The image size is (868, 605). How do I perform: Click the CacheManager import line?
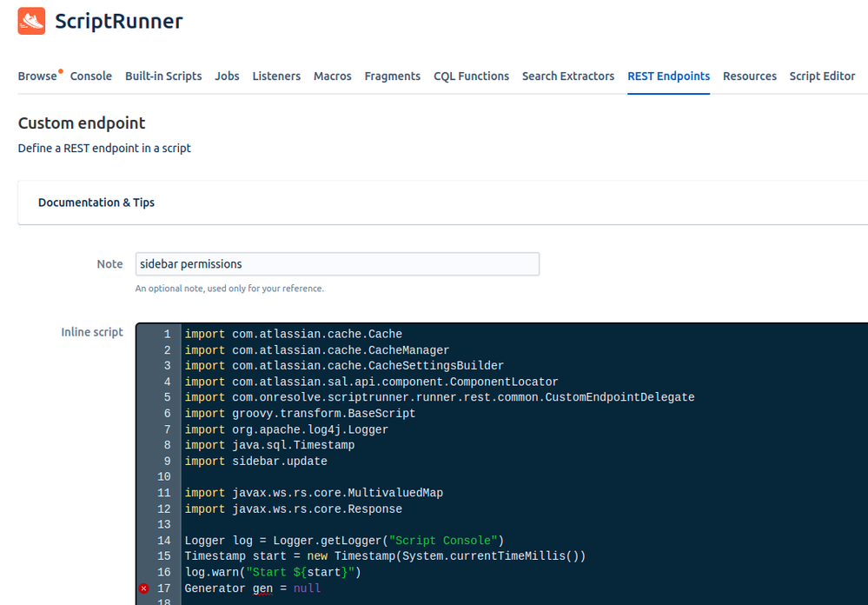(317, 350)
